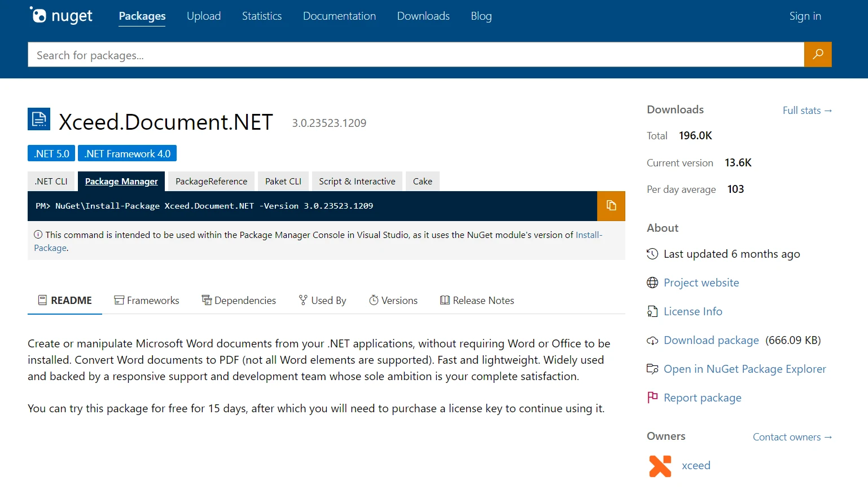Click the NuGet logo
The width and height of the screenshot is (868, 494).
coord(61,16)
